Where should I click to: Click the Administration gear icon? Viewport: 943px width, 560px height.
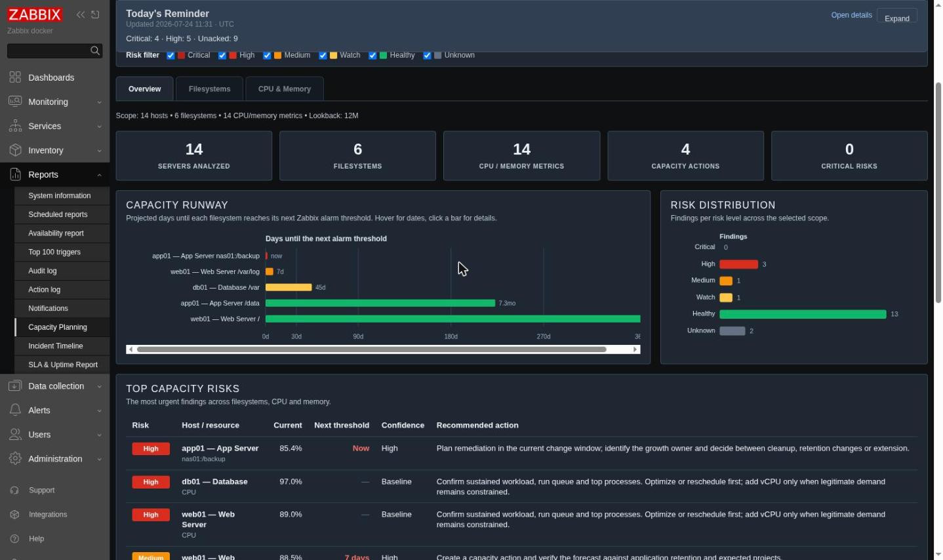(x=15, y=459)
